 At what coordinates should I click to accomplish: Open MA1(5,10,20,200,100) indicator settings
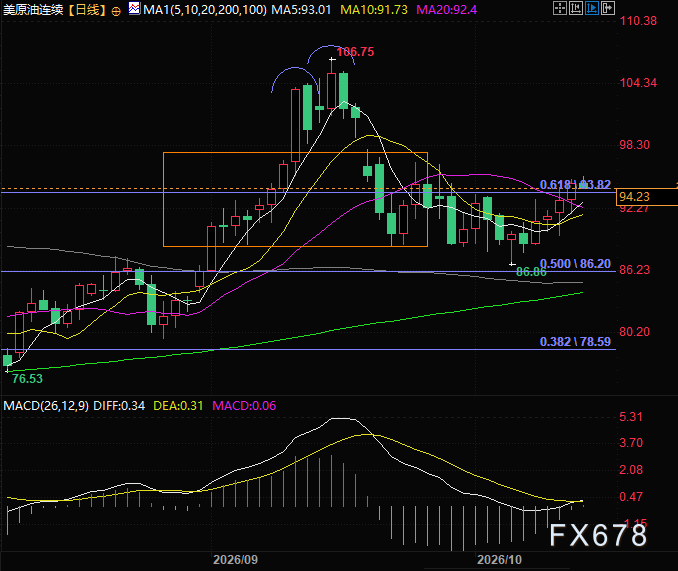click(x=205, y=10)
